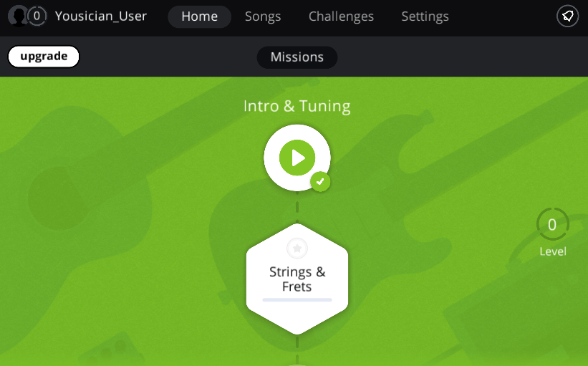
Task: Click the partially visible mission node at bottom
Action: (297, 363)
